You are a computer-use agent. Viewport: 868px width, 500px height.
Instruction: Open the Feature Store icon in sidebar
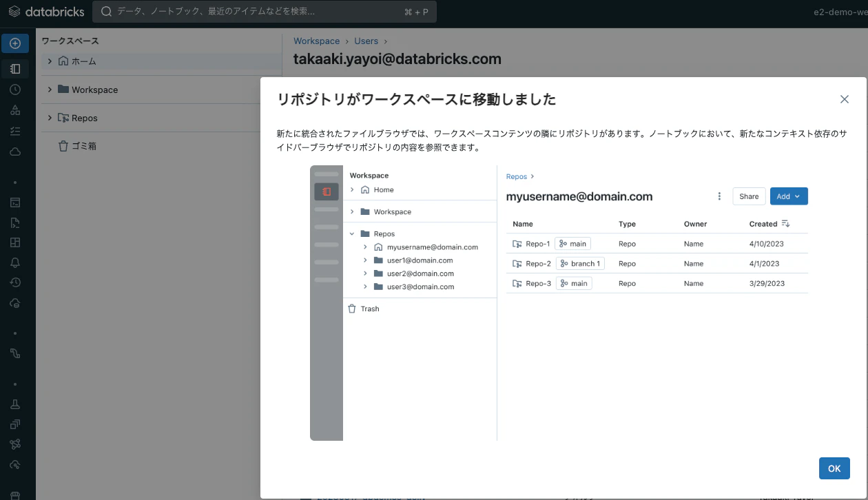(15, 424)
